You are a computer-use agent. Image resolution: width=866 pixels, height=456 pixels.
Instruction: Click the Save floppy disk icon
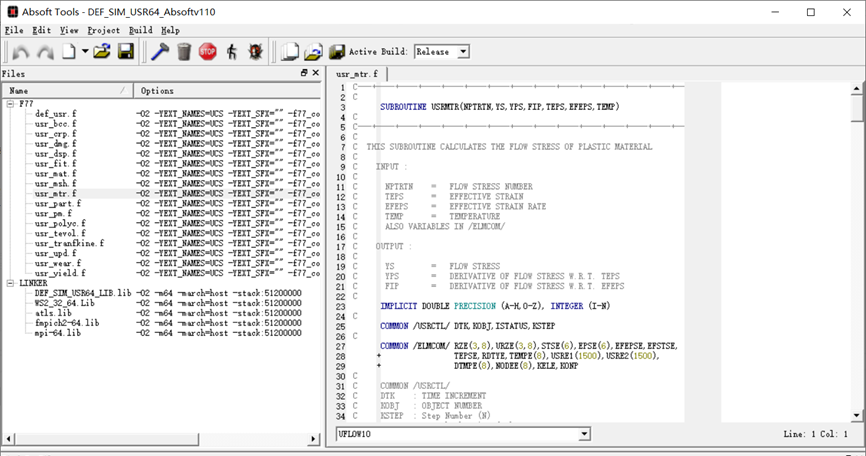(x=126, y=51)
